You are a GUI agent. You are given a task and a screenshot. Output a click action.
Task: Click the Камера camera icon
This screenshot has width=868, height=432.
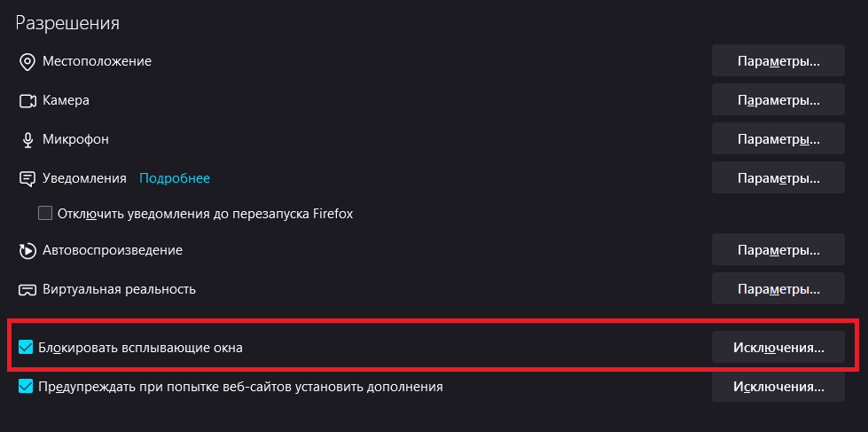[27, 100]
